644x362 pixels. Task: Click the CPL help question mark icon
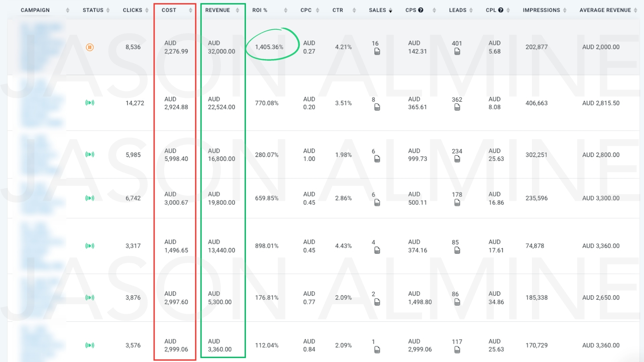point(500,10)
